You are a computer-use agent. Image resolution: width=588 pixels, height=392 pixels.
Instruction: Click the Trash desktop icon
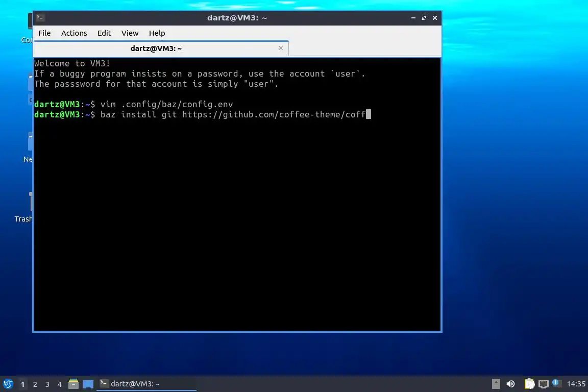(x=23, y=207)
